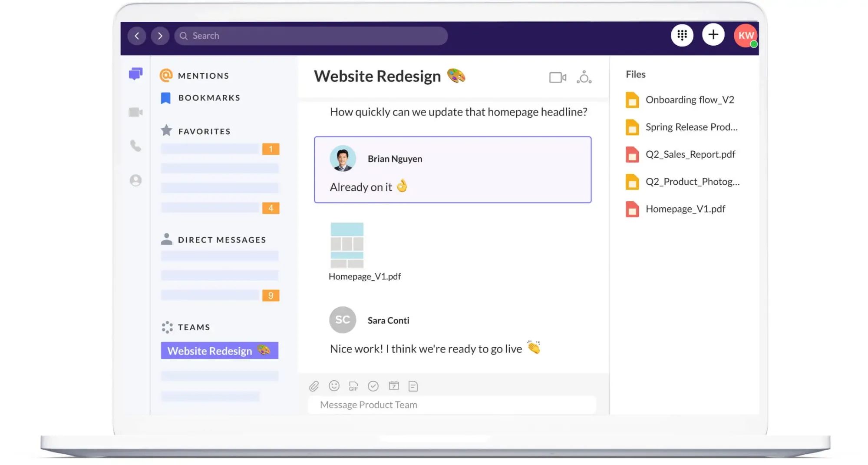
Task: Open Bookmarks in the sidebar
Action: click(209, 98)
